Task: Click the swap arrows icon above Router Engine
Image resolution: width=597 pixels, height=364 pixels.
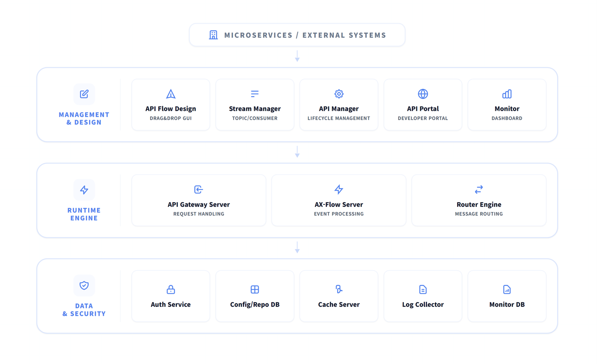Action: coord(479,189)
